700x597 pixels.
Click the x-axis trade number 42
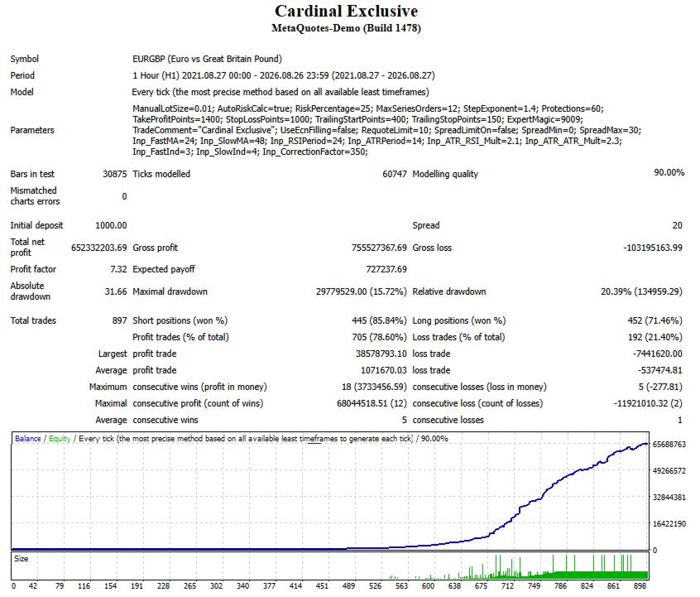33,586
